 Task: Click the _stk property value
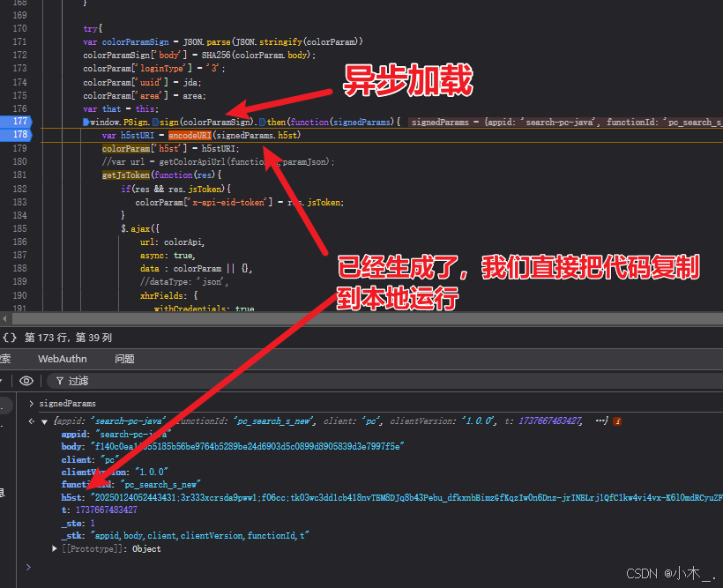click(199, 535)
